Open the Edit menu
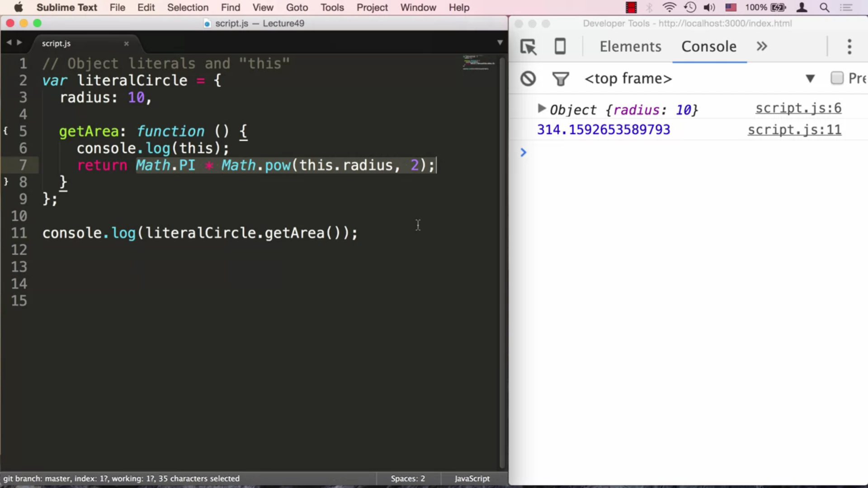868x488 pixels. click(x=146, y=7)
